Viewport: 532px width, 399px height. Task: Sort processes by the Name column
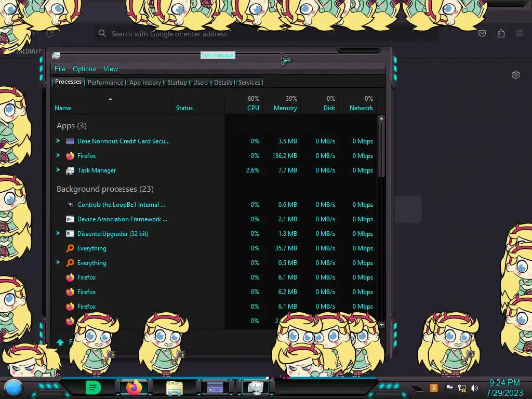(x=112, y=103)
